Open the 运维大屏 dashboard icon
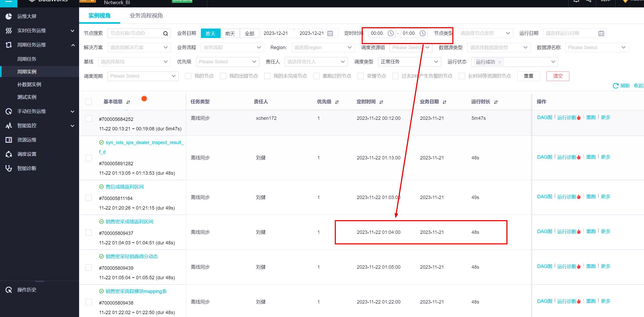 tap(9, 16)
